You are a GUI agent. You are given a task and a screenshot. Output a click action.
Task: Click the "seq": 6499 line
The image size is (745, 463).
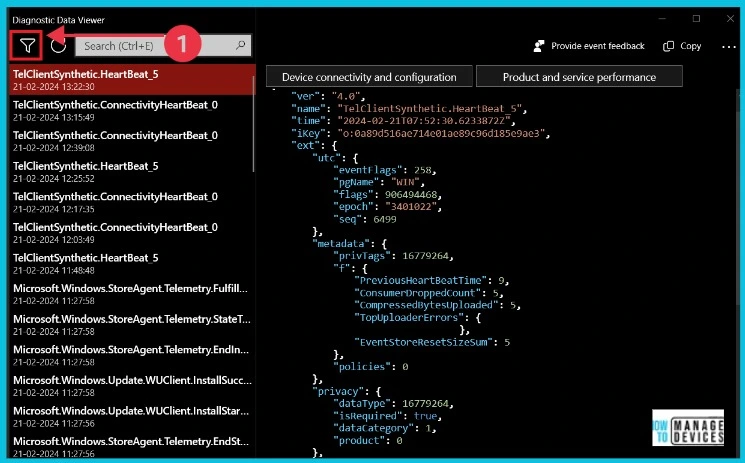point(364,219)
